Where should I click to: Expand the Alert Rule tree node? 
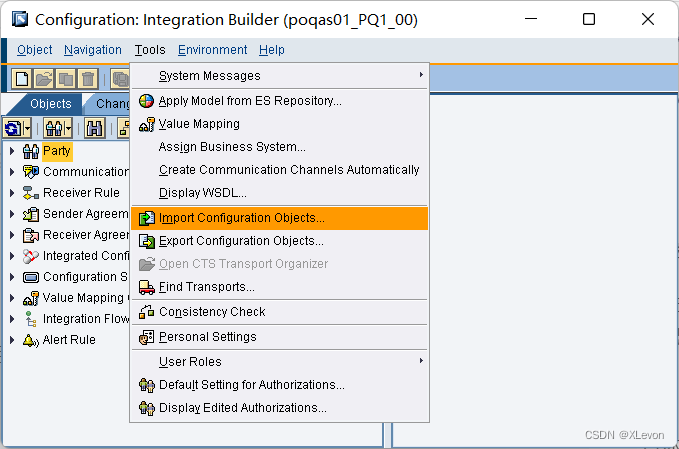(x=12, y=340)
